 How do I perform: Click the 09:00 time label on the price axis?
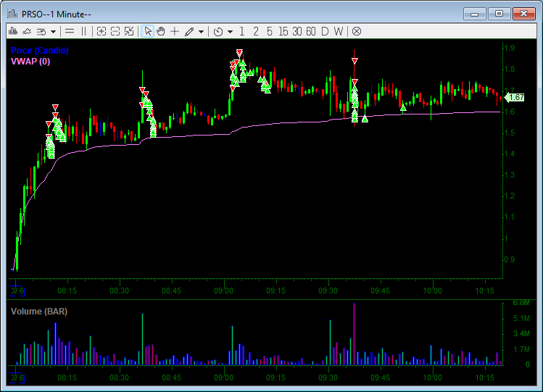(x=224, y=291)
